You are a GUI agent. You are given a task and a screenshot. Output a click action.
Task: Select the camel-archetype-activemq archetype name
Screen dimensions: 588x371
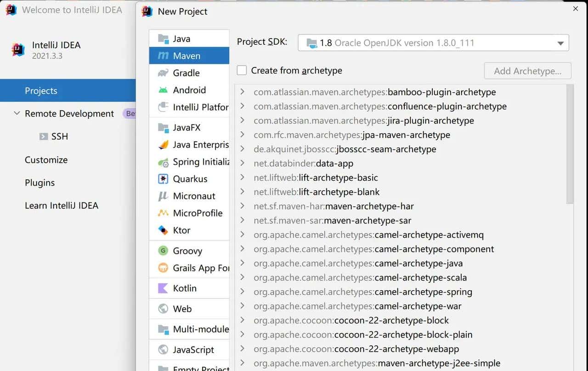429,235
